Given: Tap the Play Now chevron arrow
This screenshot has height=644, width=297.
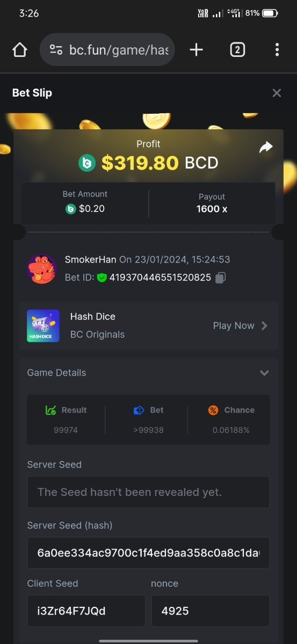Looking at the screenshot, I should pyautogui.click(x=264, y=326).
